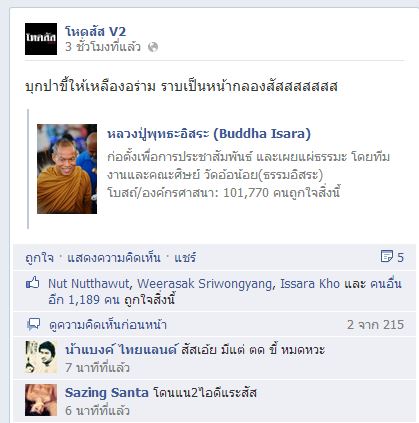Open Nut Nutthawut profile from likes
Image resolution: width=419 pixels, height=423 pixels.
click(x=89, y=284)
